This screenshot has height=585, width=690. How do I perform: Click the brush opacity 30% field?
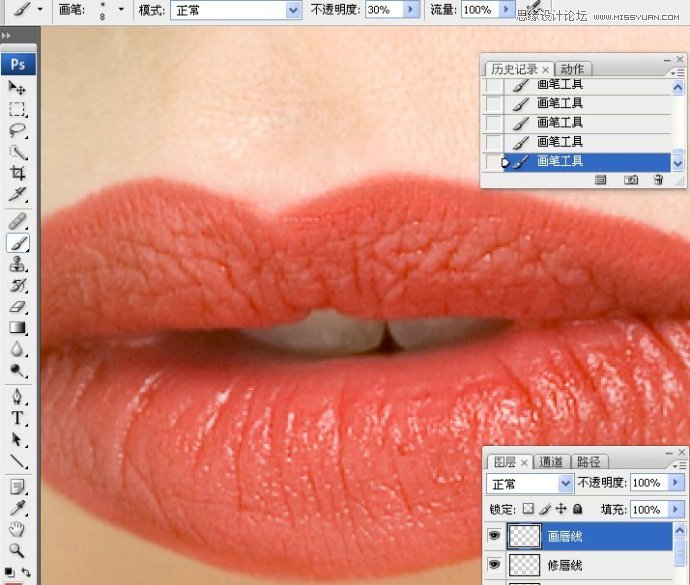click(384, 10)
